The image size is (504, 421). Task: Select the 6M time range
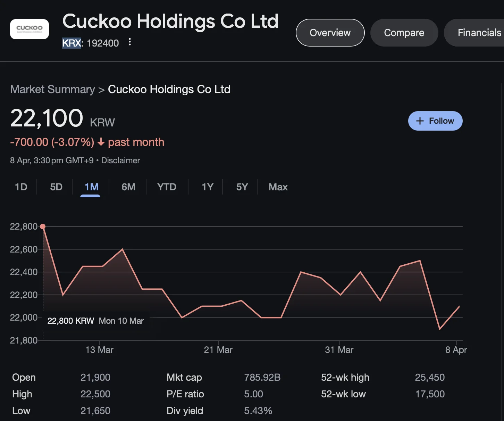pos(128,187)
